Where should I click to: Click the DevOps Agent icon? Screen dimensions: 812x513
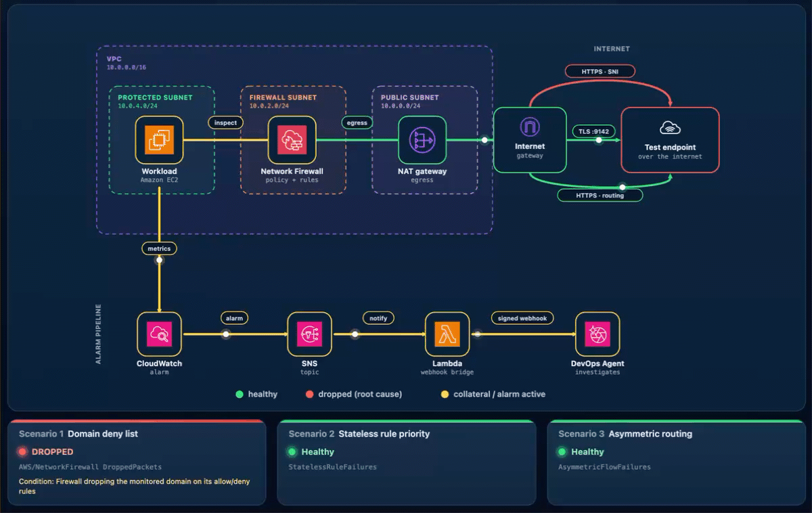coord(597,334)
